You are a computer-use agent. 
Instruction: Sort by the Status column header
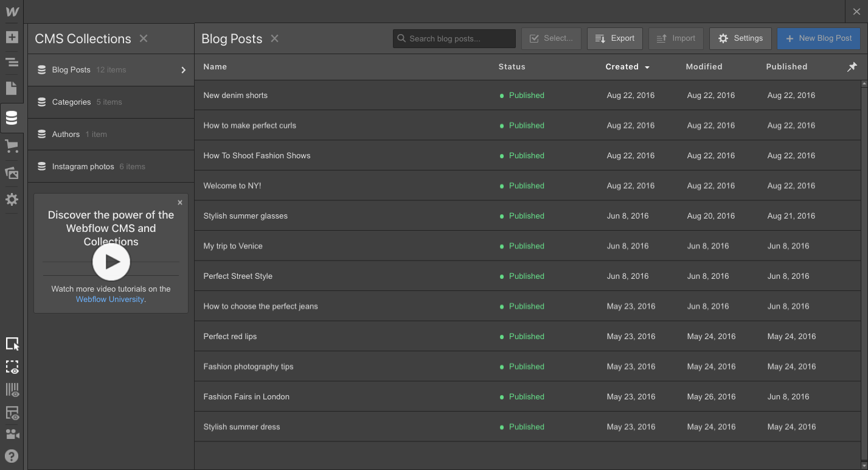pyautogui.click(x=512, y=67)
